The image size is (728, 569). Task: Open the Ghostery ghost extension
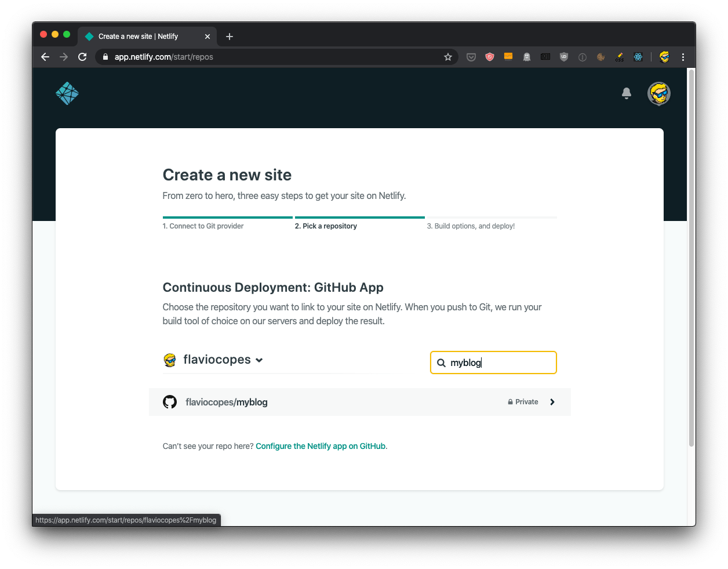(527, 57)
